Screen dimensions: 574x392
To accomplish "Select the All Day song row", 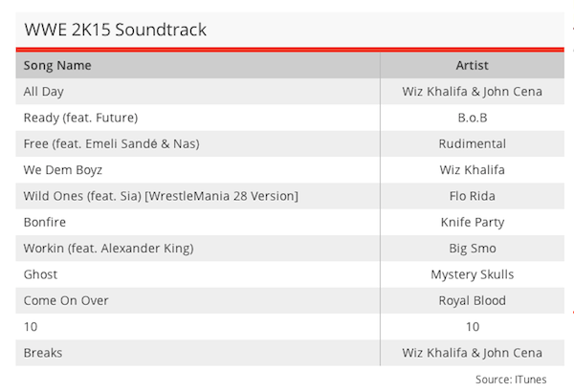I will (x=290, y=92).
